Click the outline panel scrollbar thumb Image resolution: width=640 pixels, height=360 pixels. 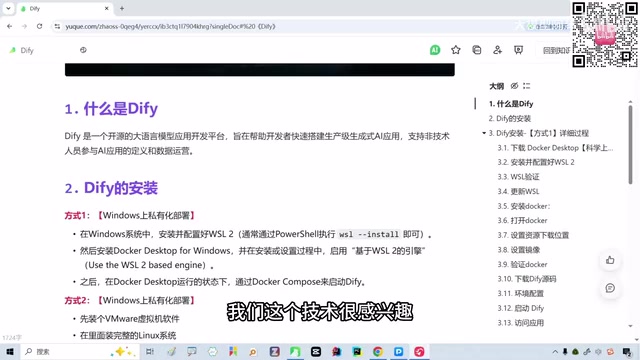(630, 145)
